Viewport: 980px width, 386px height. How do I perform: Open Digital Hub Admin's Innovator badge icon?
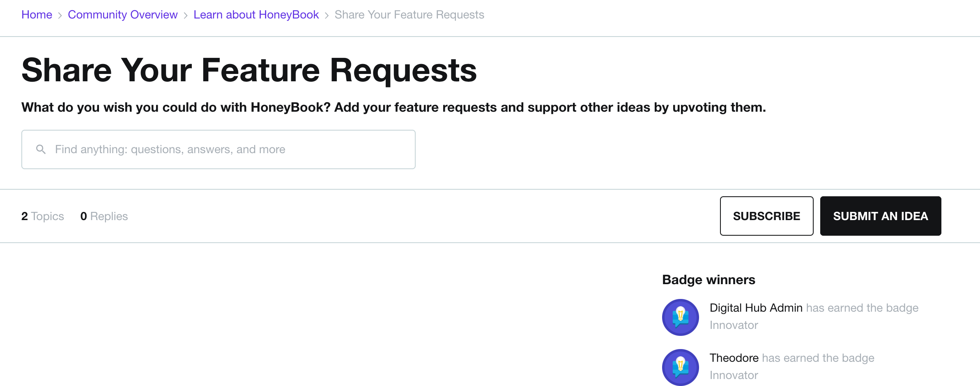(x=681, y=317)
